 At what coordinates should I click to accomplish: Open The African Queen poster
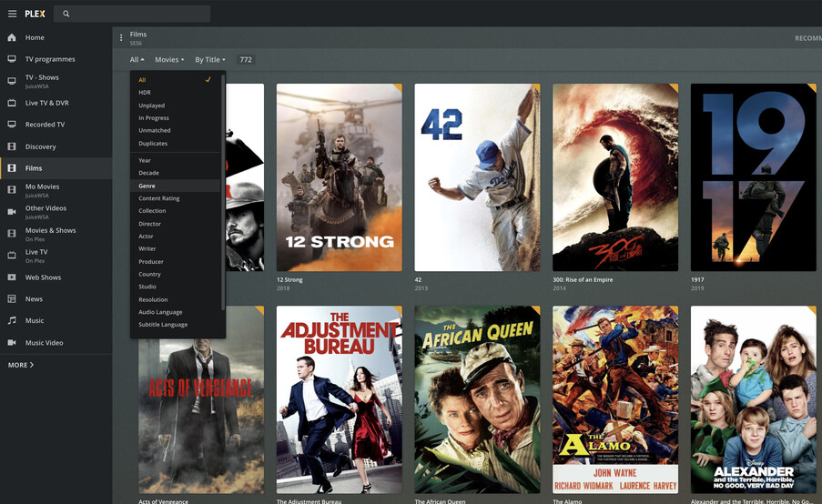pos(477,399)
